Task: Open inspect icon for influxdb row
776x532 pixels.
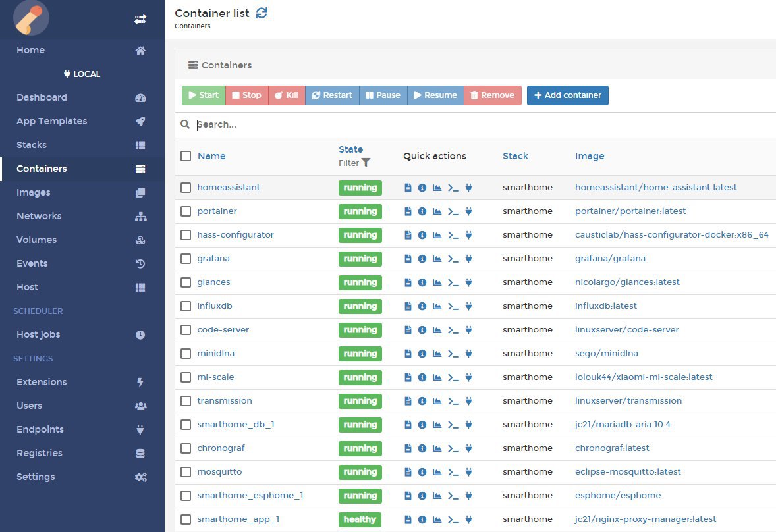Action: coord(422,307)
